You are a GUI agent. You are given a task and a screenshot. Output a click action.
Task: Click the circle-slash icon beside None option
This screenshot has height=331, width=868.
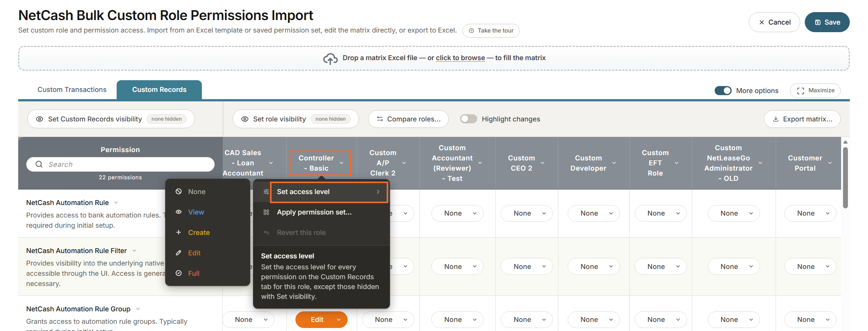click(x=178, y=191)
